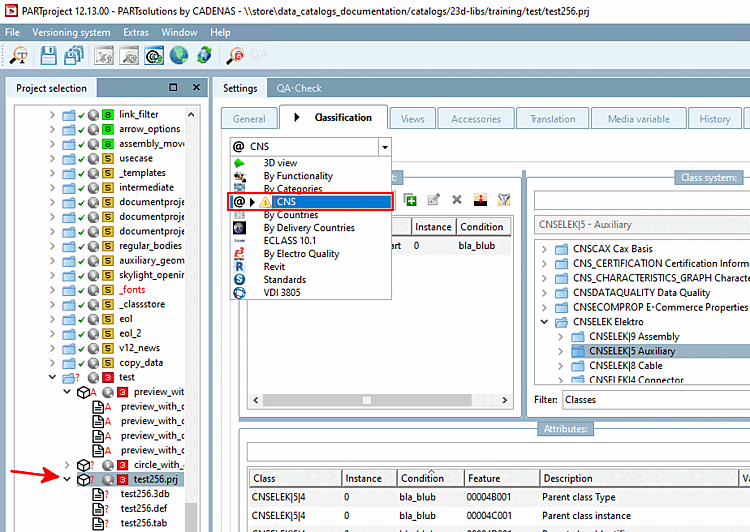The width and height of the screenshot is (750, 532).
Task: Select CNSELEK|5 Auxiliary class
Action: (x=632, y=351)
